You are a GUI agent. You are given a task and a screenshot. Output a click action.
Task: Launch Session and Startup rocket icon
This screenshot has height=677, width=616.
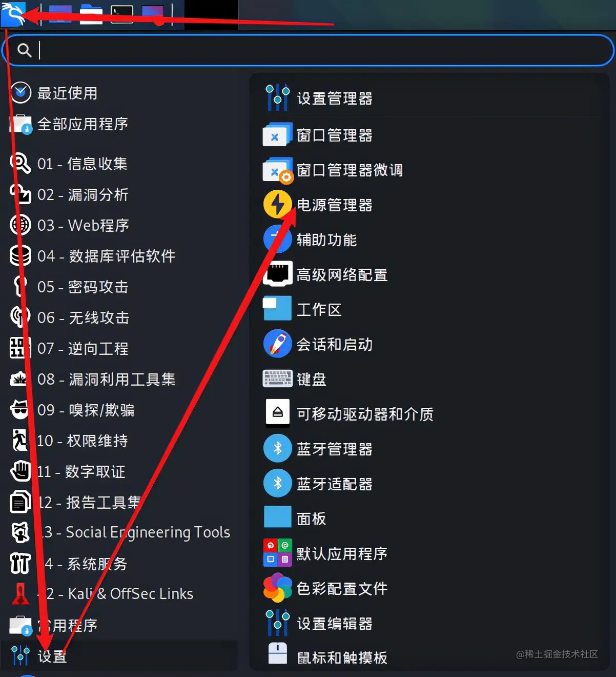[x=277, y=344]
